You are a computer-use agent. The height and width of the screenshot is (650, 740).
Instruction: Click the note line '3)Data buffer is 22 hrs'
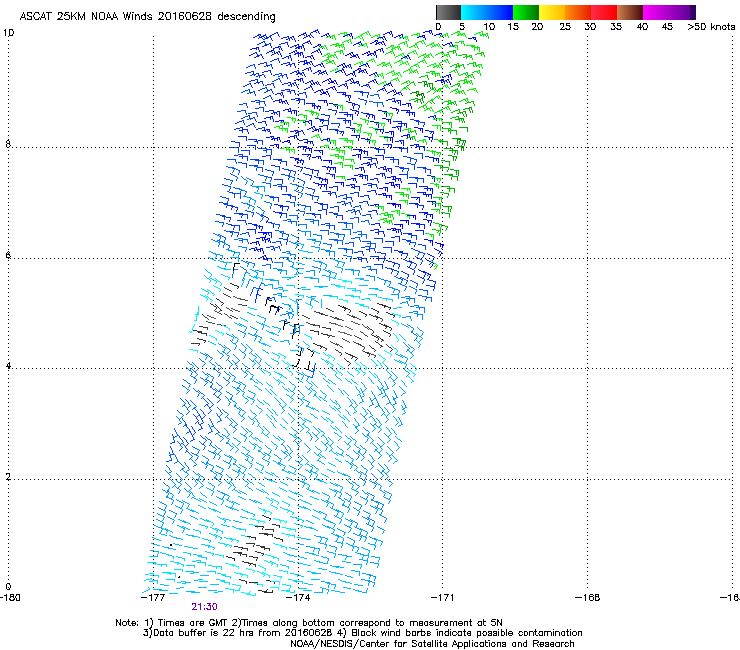362,633
